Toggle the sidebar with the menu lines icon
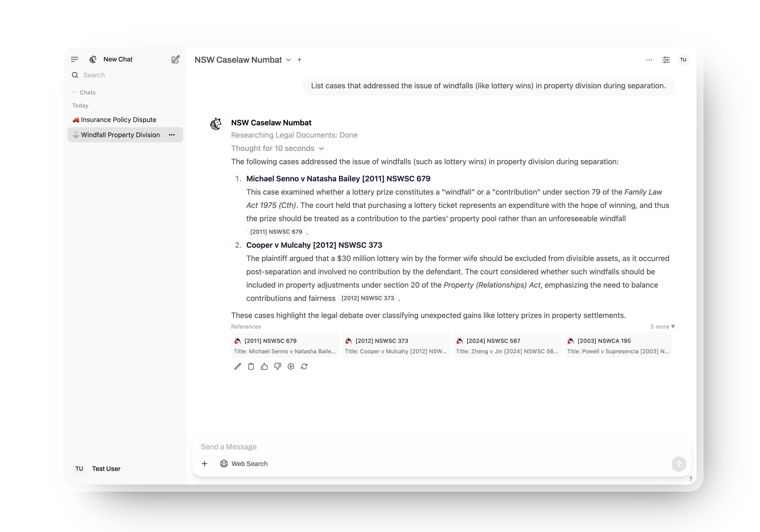The height and width of the screenshot is (532, 760). tap(74, 59)
